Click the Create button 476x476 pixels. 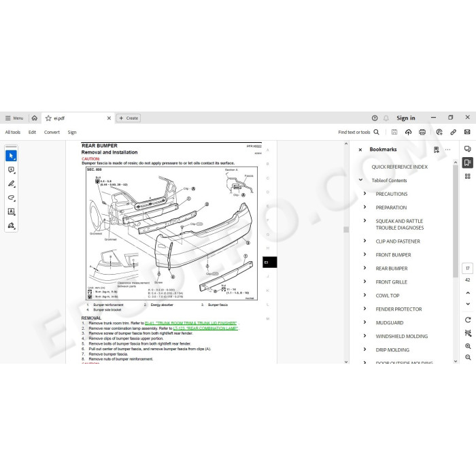click(129, 118)
